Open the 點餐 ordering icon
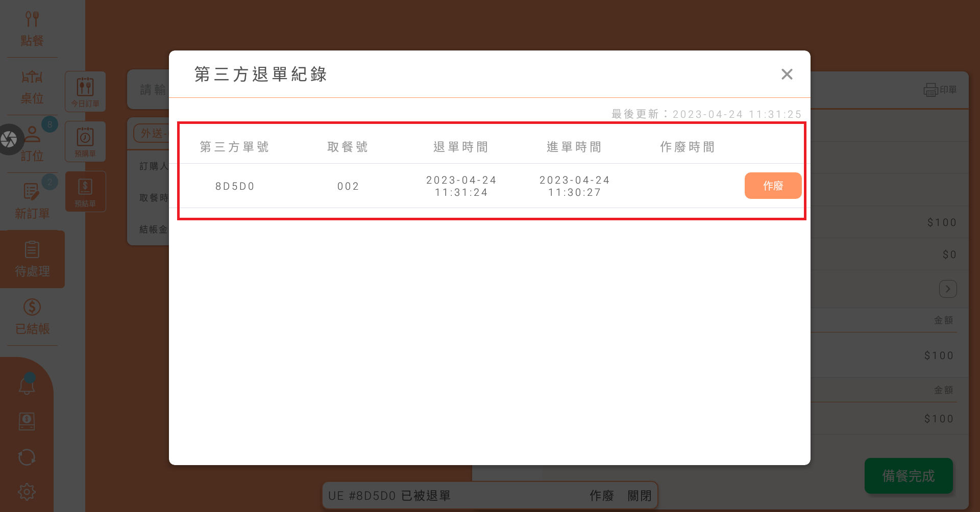Screen dimensions: 980x512 [x=32, y=29]
